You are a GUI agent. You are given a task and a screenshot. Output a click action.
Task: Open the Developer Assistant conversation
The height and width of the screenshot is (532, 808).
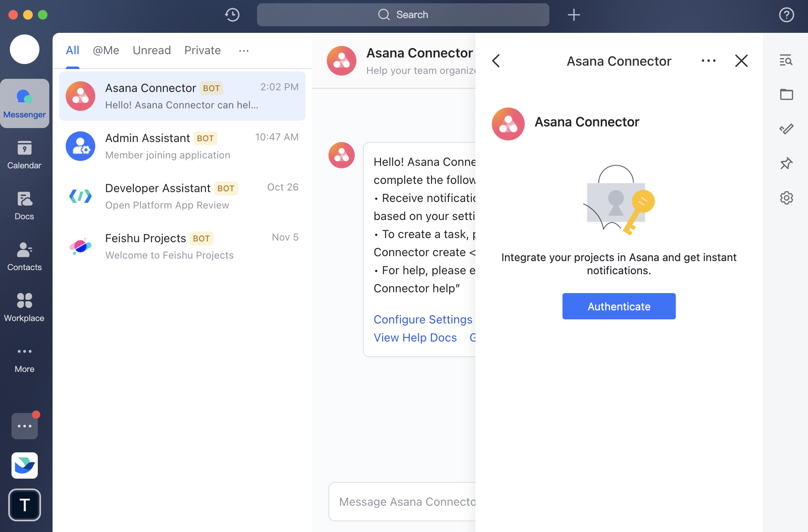tap(182, 196)
